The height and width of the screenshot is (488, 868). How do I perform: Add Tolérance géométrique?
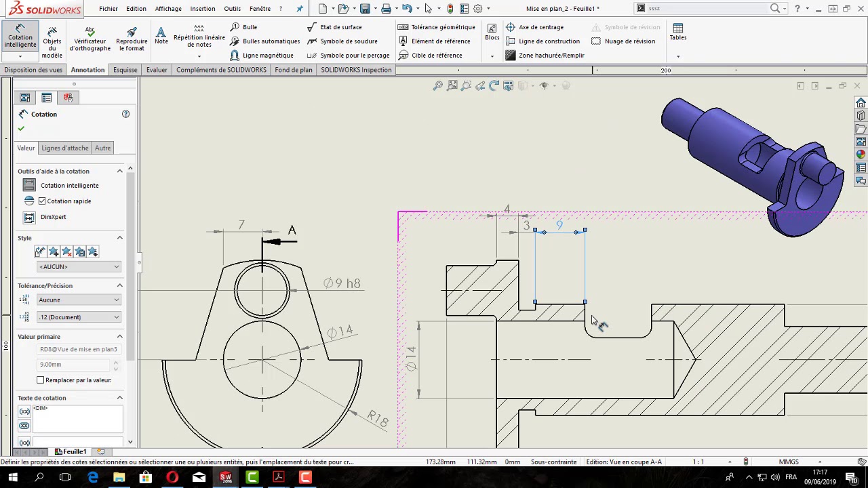(436, 27)
